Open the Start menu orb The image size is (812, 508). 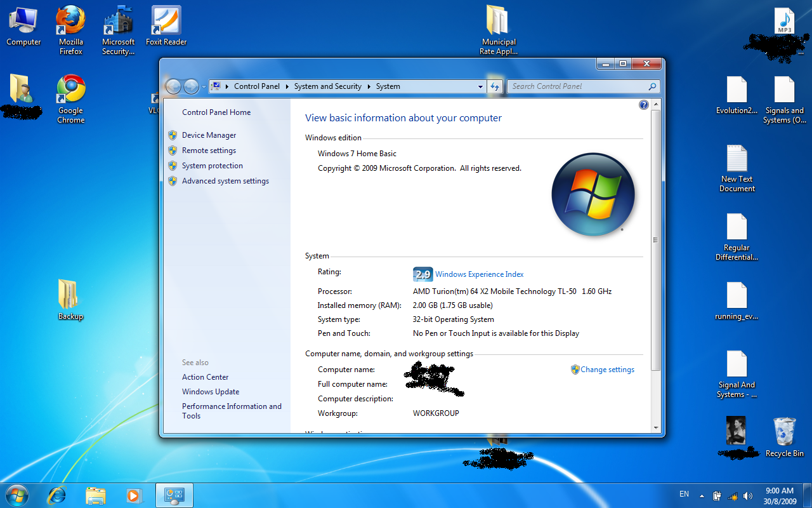click(16, 495)
